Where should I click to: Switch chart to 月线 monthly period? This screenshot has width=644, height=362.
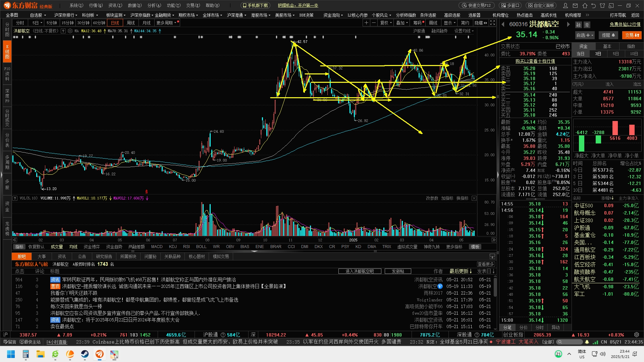[147, 23]
